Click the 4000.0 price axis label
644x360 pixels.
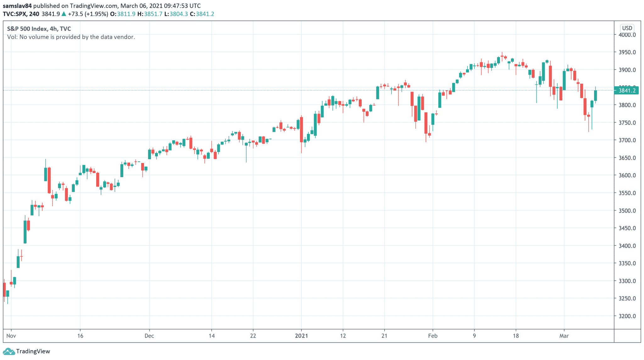[x=627, y=35]
